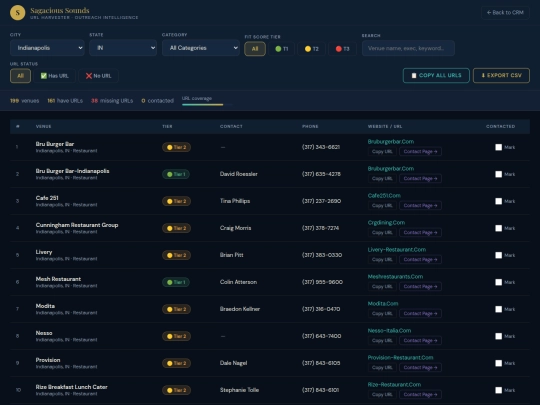Image resolution: width=540 pixels, height=405 pixels.
Task: Mark Bru Burger Bar as contacted
Action: click(498, 147)
